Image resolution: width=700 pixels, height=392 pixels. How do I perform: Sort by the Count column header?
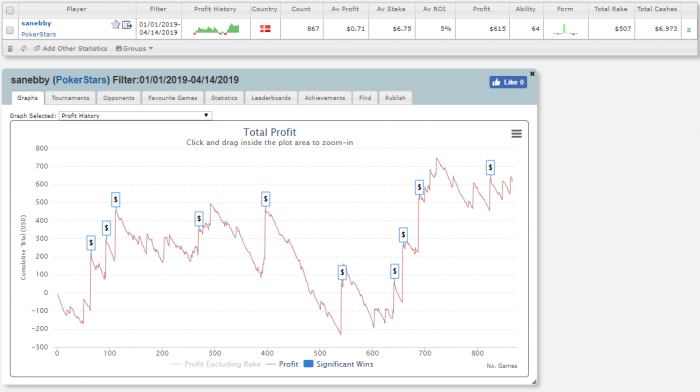(301, 9)
